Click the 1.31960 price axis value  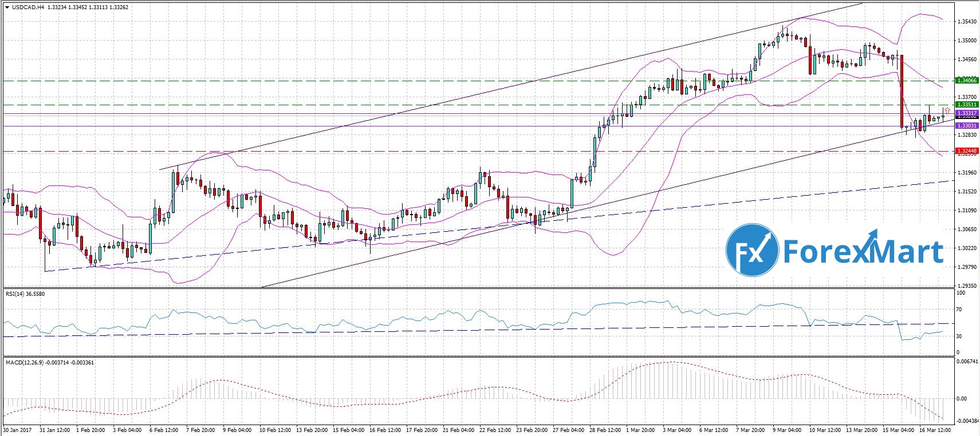coord(967,173)
